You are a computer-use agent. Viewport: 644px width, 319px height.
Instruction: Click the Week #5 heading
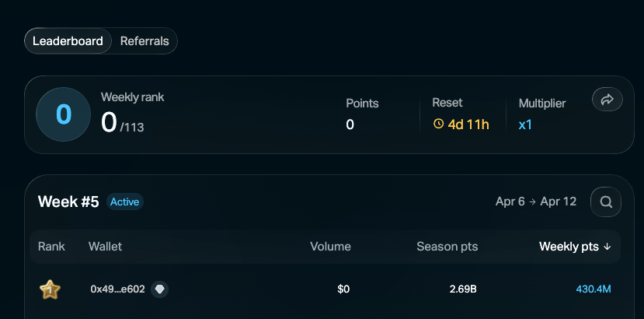[x=68, y=202]
